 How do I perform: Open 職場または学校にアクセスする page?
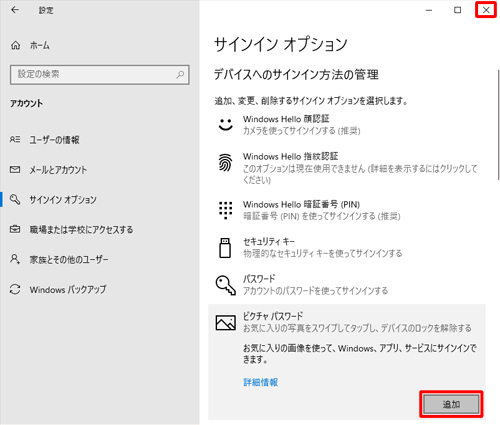pos(81,230)
